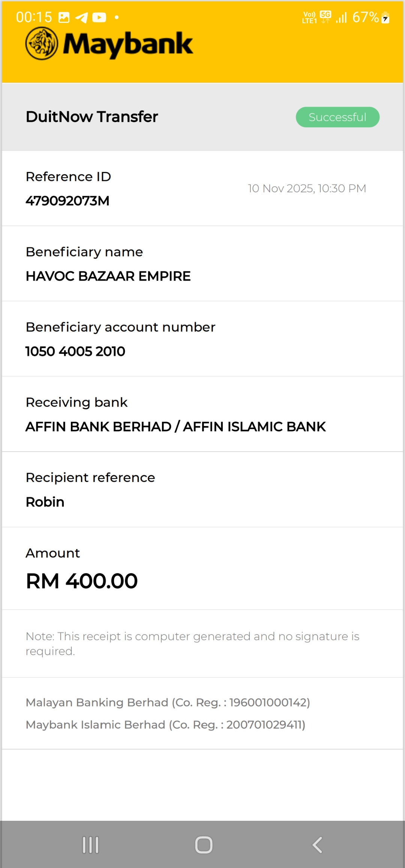The width and height of the screenshot is (405, 868).
Task: Tap the signal strength bars icon
Action: coord(341,18)
